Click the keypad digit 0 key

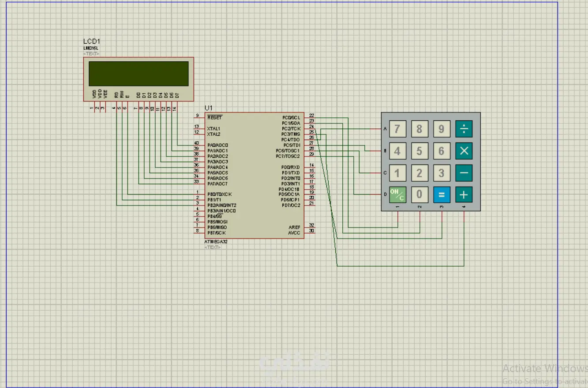click(419, 194)
